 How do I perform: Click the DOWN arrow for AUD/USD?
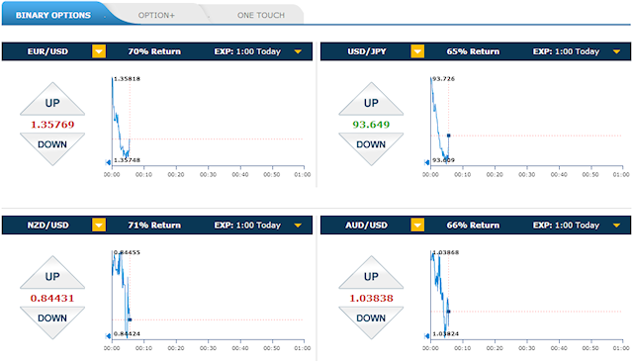(371, 321)
